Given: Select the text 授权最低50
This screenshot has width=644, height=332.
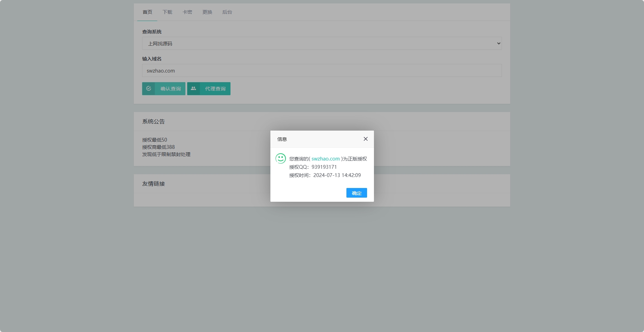Looking at the screenshot, I should (x=154, y=140).
